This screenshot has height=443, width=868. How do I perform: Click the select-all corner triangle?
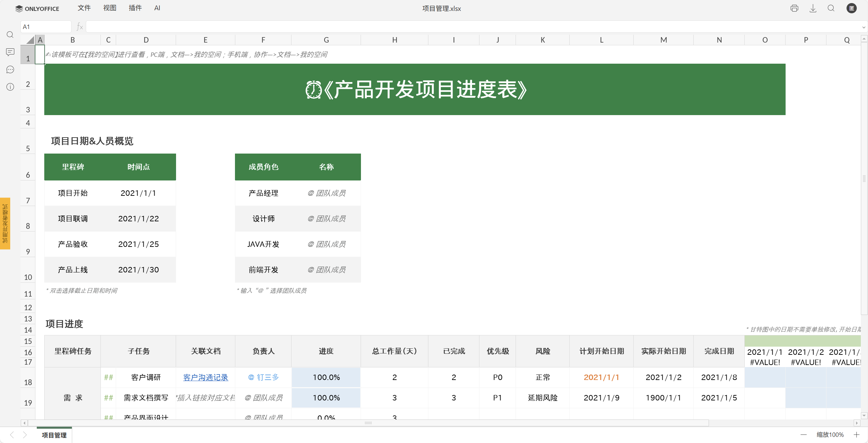[x=30, y=40]
